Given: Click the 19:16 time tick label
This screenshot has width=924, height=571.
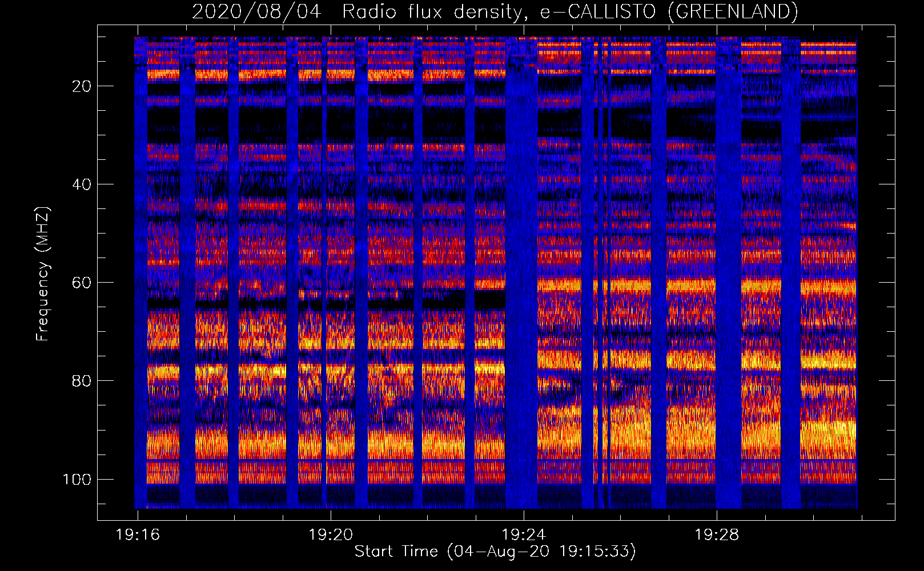Looking at the screenshot, I should [x=138, y=535].
